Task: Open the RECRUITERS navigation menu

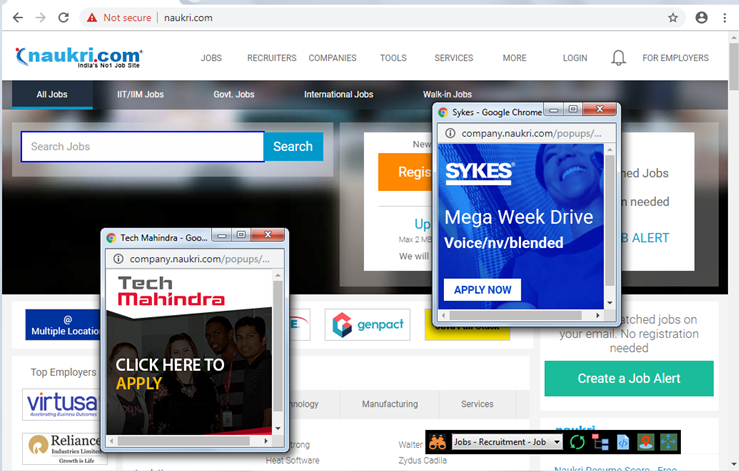Action: (272, 58)
